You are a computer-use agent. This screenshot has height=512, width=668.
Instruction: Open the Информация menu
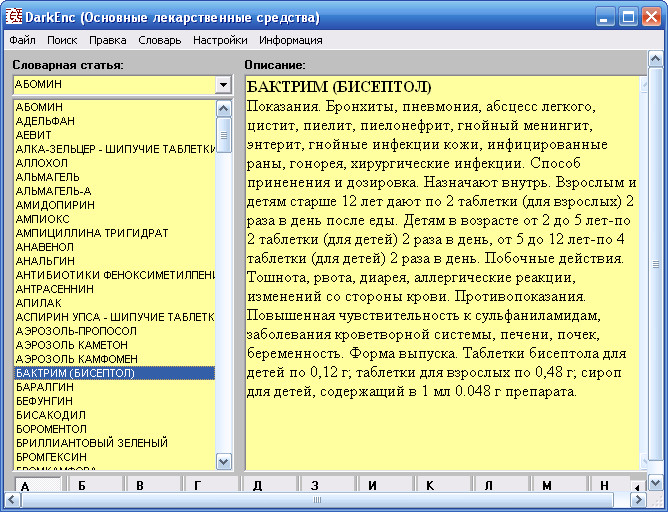[x=290, y=41]
